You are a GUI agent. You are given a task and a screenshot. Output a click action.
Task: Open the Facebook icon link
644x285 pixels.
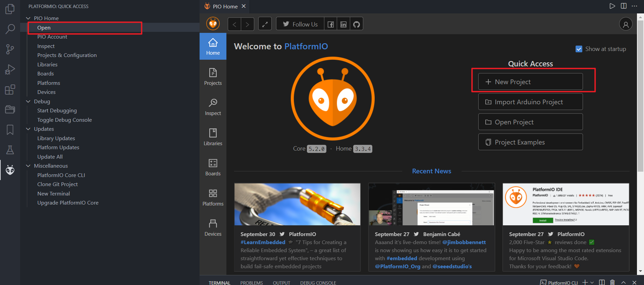pos(331,24)
